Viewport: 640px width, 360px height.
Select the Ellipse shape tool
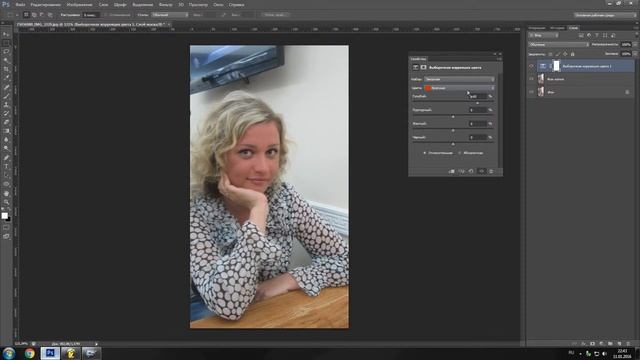pos(6,184)
